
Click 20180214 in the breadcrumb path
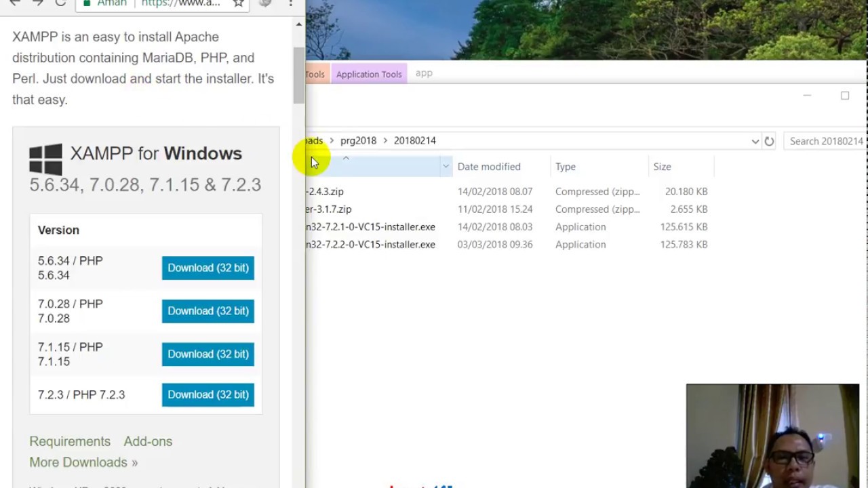coord(414,140)
